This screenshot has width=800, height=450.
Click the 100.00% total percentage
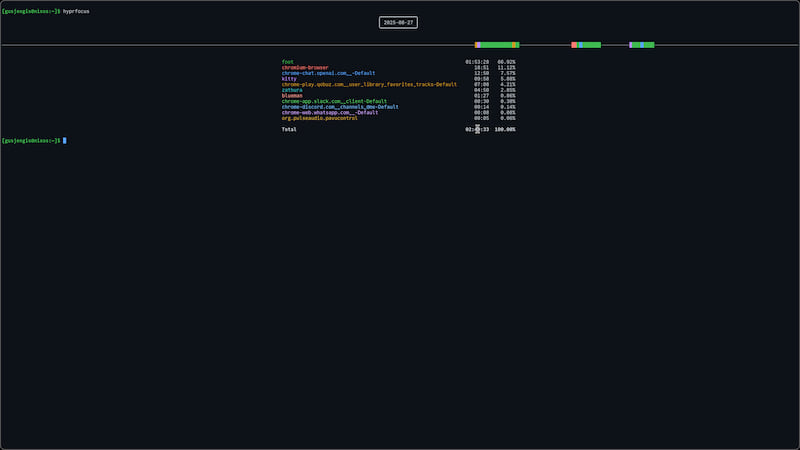pos(504,129)
